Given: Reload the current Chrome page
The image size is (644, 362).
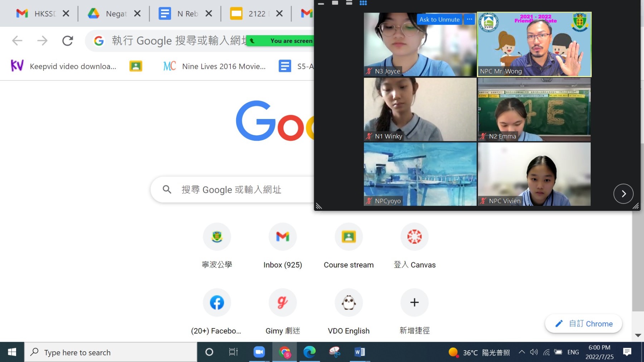Looking at the screenshot, I should click(x=68, y=41).
